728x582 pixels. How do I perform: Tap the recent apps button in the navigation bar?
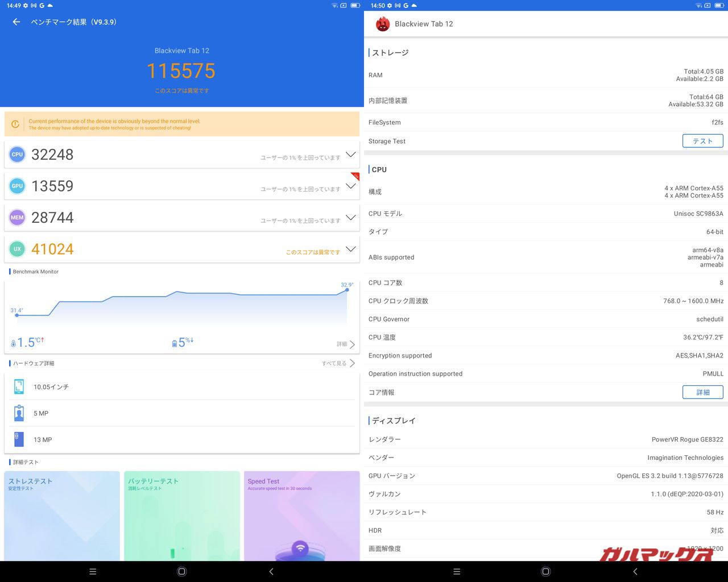pyautogui.click(x=93, y=571)
